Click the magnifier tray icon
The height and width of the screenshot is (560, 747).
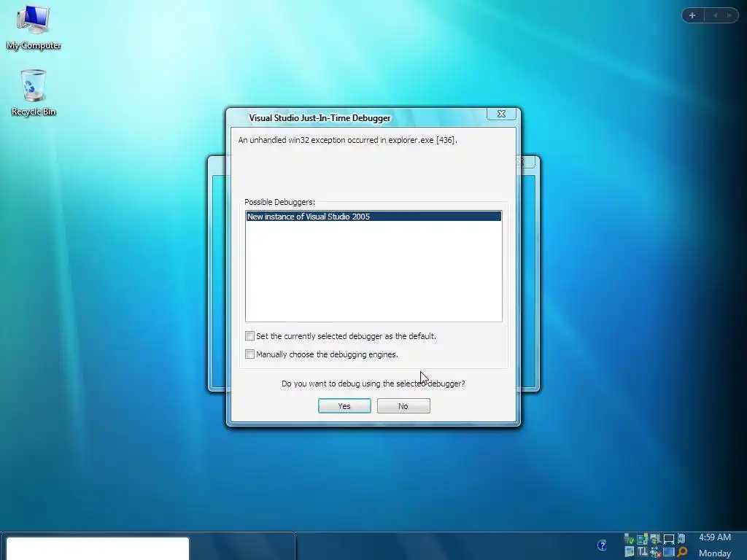[682, 551]
